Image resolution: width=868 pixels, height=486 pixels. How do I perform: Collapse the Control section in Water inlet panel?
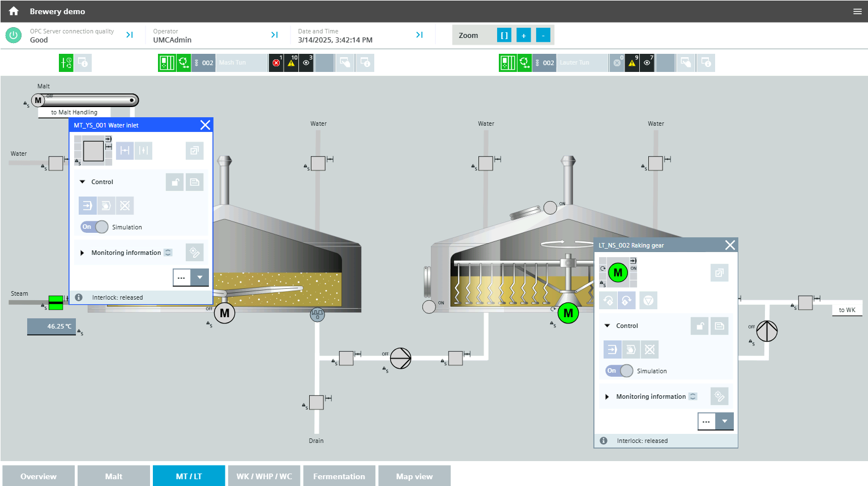(x=83, y=182)
